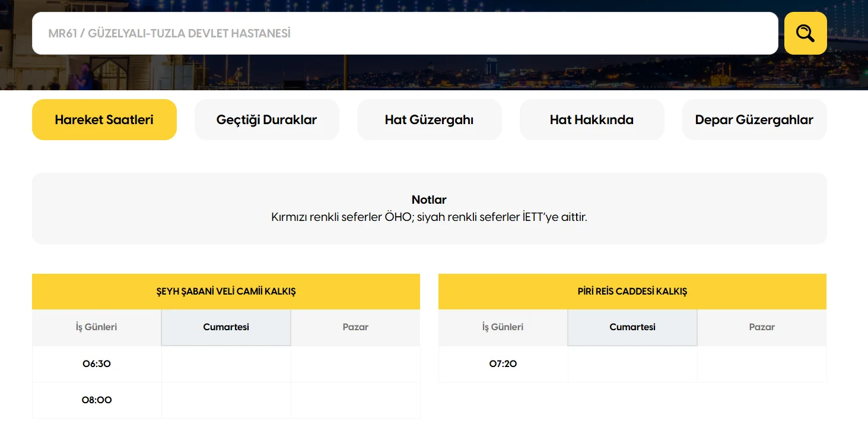Select the Hareket Saatleri tab
868x427 pixels.
pos(104,120)
